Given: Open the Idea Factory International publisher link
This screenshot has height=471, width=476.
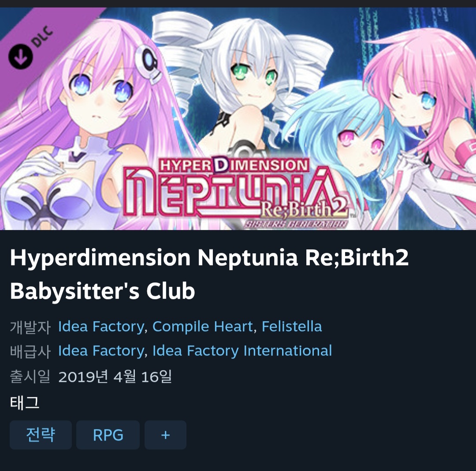Looking at the screenshot, I should pos(242,351).
